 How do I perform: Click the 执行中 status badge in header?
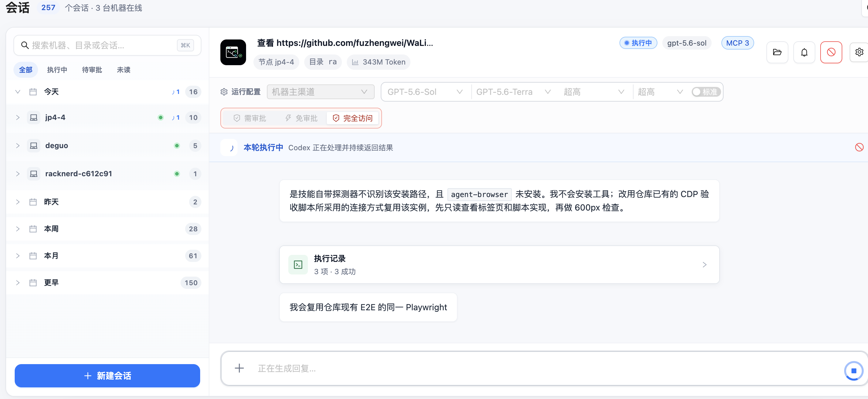638,43
